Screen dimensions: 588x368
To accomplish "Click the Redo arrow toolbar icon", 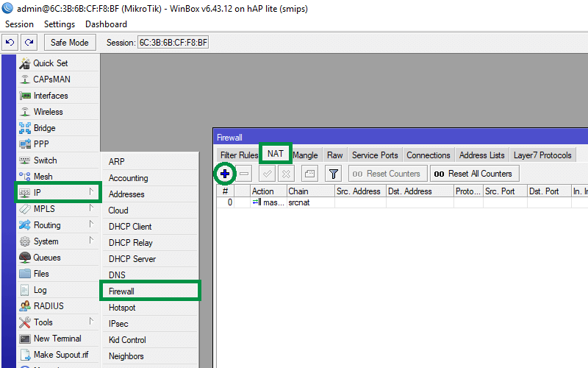I will coord(29,43).
